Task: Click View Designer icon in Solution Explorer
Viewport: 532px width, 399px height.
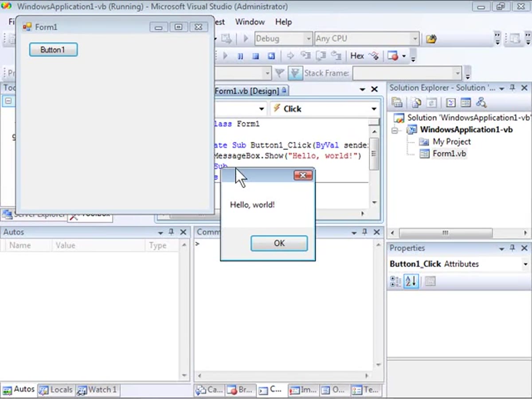Action: (465, 103)
